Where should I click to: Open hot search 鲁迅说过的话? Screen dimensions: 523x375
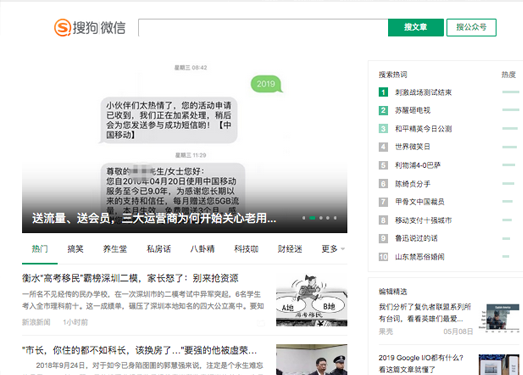coord(416,238)
